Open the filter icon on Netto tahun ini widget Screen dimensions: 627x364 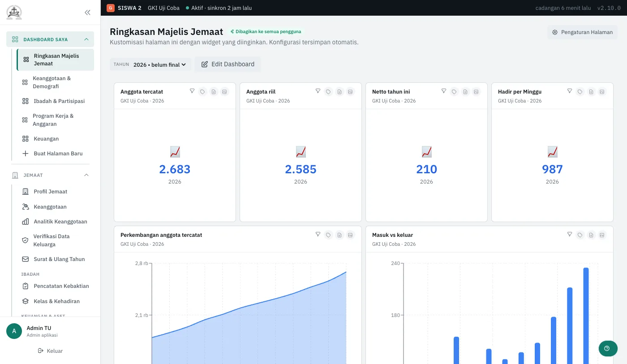[444, 91]
